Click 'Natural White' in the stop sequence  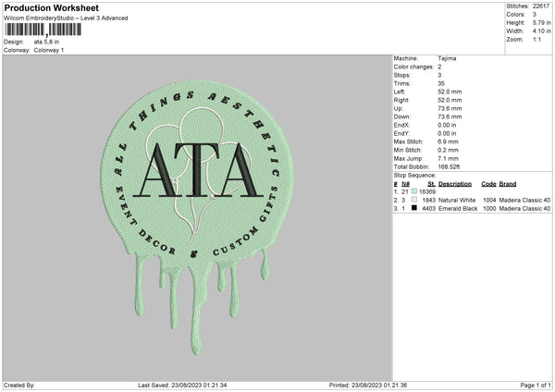457,201
